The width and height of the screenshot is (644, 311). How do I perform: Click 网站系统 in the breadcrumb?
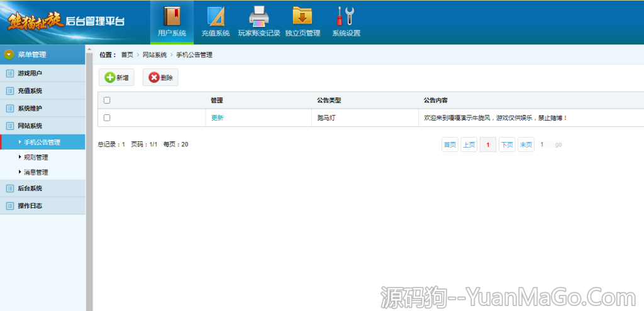(155, 55)
